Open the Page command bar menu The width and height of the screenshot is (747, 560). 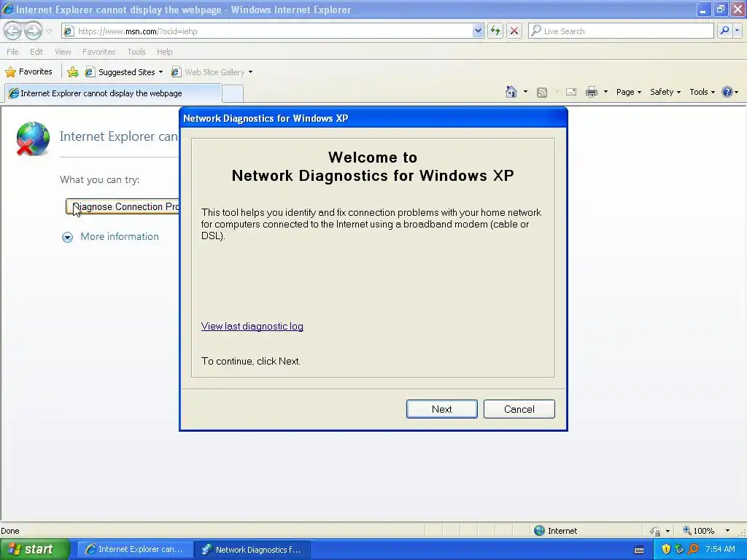(628, 92)
